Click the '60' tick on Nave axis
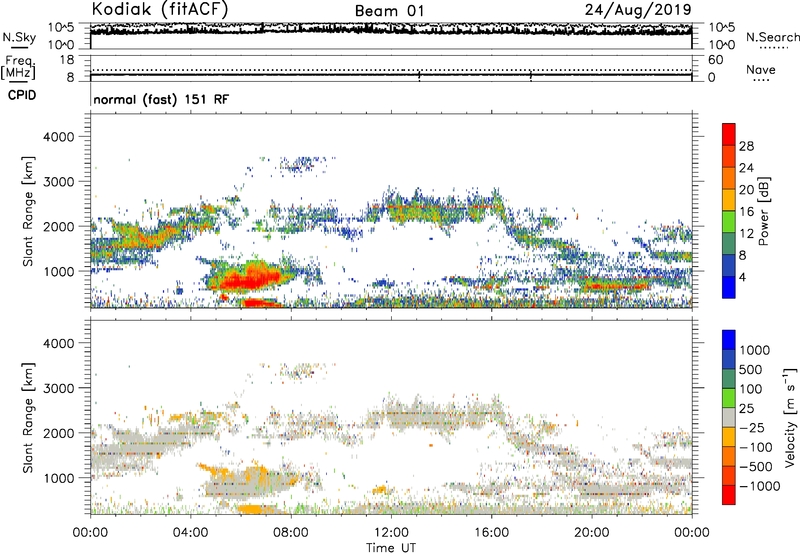Image resolution: width=800 pixels, height=554 pixels. [x=715, y=60]
